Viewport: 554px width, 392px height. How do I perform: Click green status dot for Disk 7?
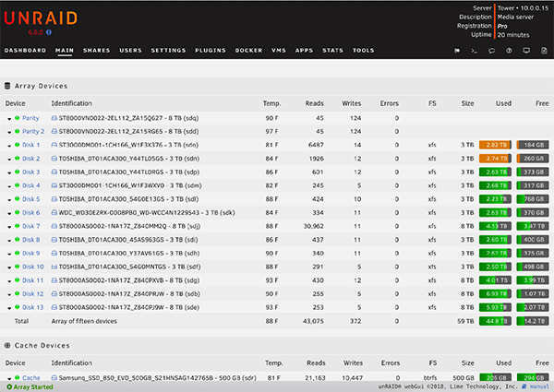pyautogui.click(x=17, y=226)
